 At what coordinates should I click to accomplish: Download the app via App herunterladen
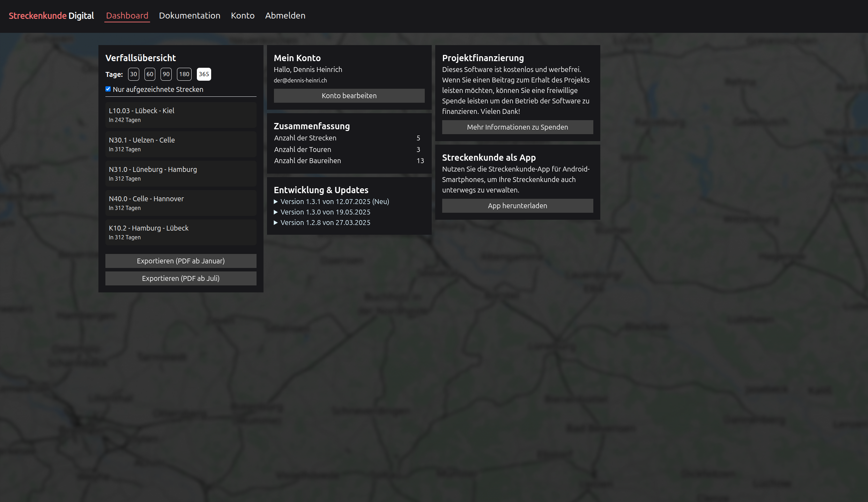pyautogui.click(x=517, y=206)
